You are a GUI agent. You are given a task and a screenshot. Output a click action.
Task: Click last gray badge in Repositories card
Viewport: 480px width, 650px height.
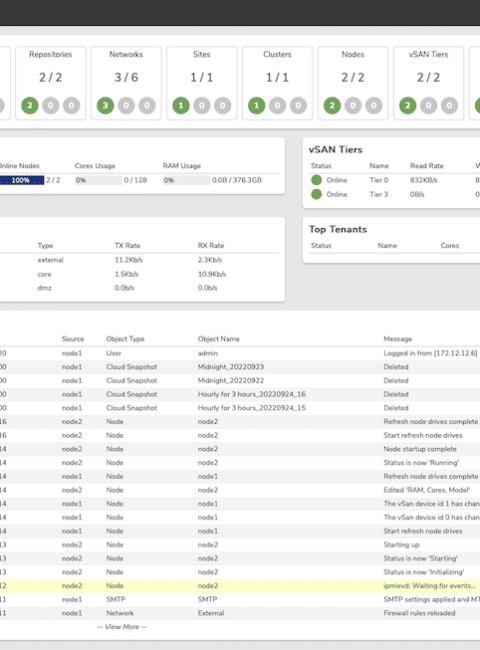[x=71, y=106]
